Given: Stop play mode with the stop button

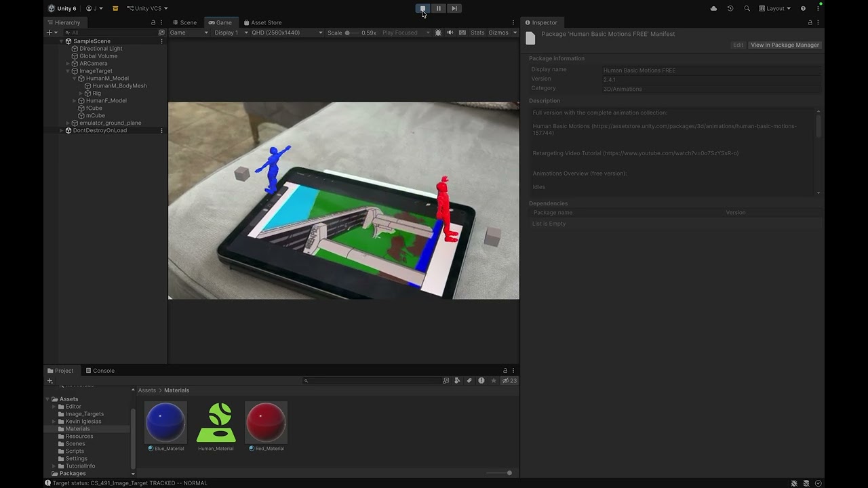Looking at the screenshot, I should 422,8.
